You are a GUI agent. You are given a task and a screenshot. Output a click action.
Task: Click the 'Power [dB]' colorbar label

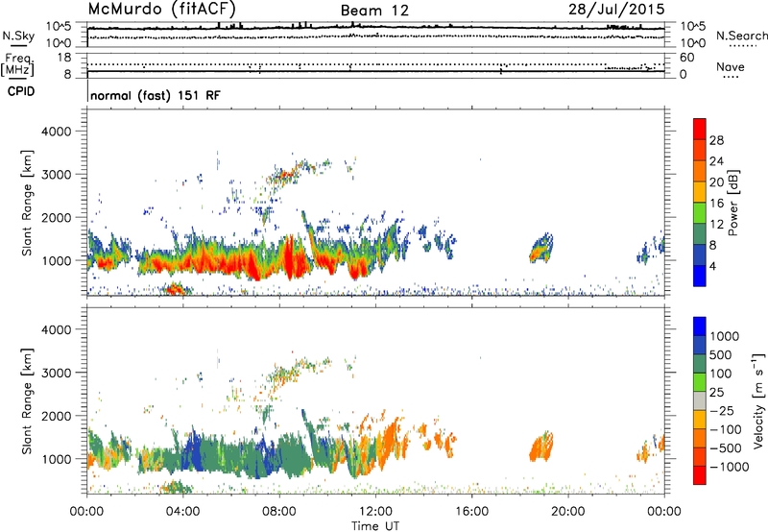coord(732,203)
